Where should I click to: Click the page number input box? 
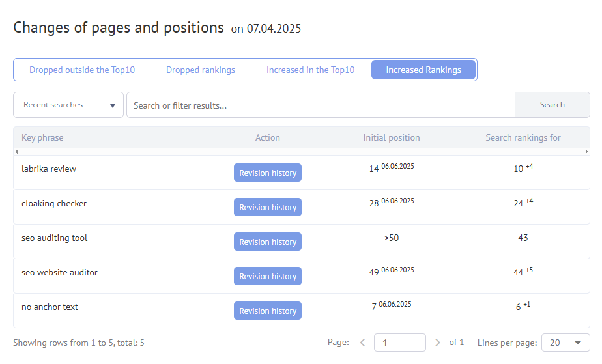click(400, 343)
